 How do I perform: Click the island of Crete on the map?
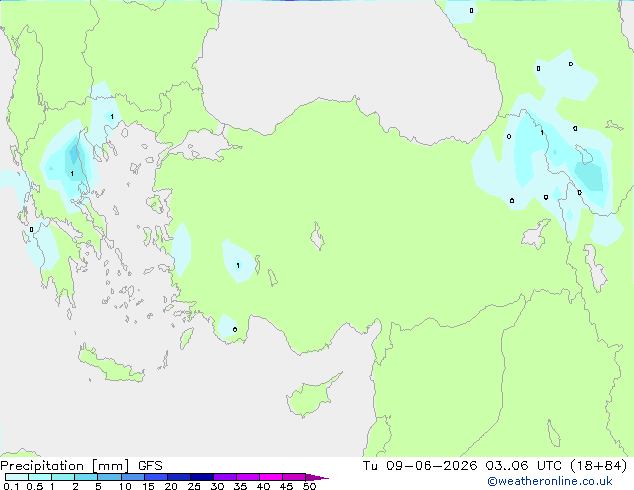111,365
